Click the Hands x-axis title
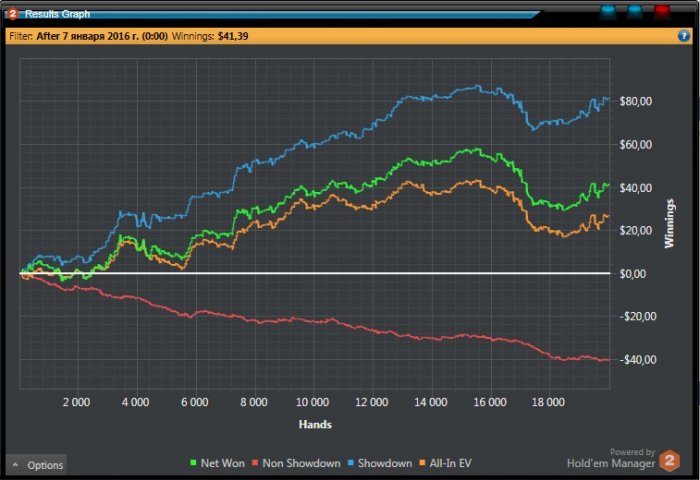 pyautogui.click(x=315, y=425)
